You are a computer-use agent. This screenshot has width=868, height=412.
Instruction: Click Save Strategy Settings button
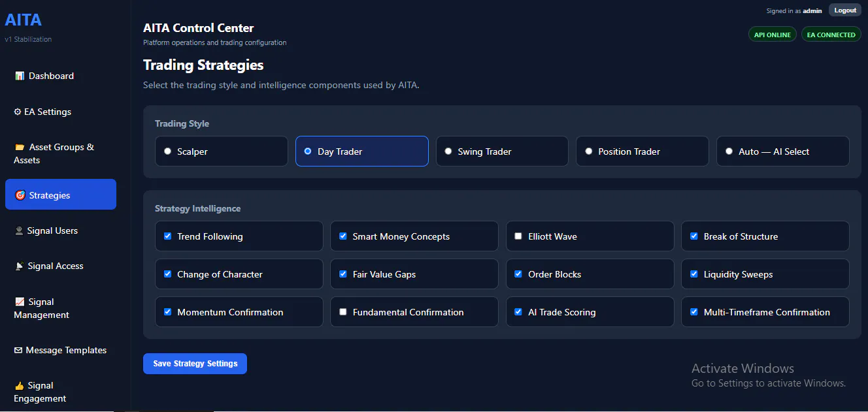tap(195, 364)
